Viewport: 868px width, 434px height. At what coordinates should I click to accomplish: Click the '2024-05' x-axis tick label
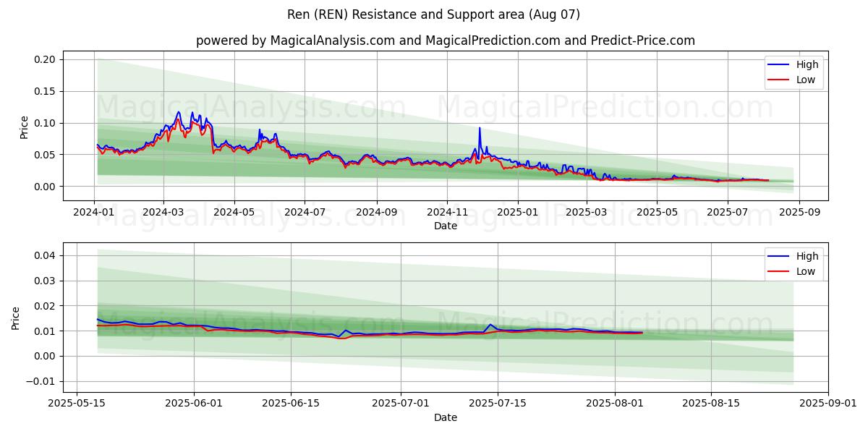click(x=234, y=213)
